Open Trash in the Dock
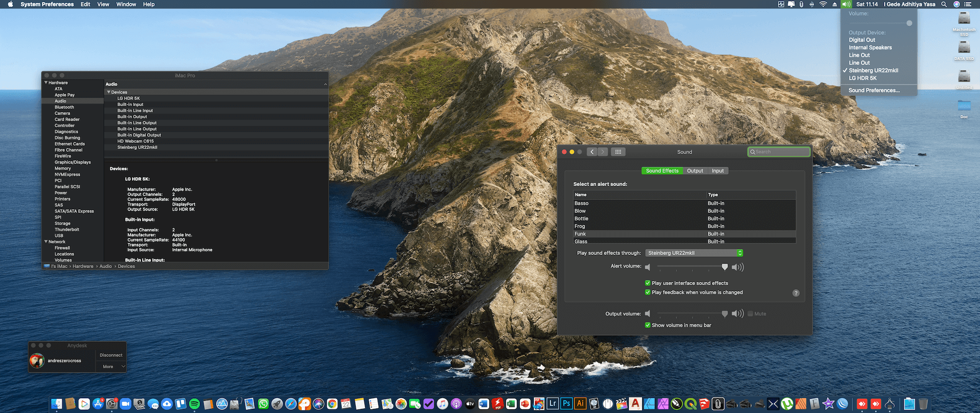The width and height of the screenshot is (980, 413). [923, 404]
